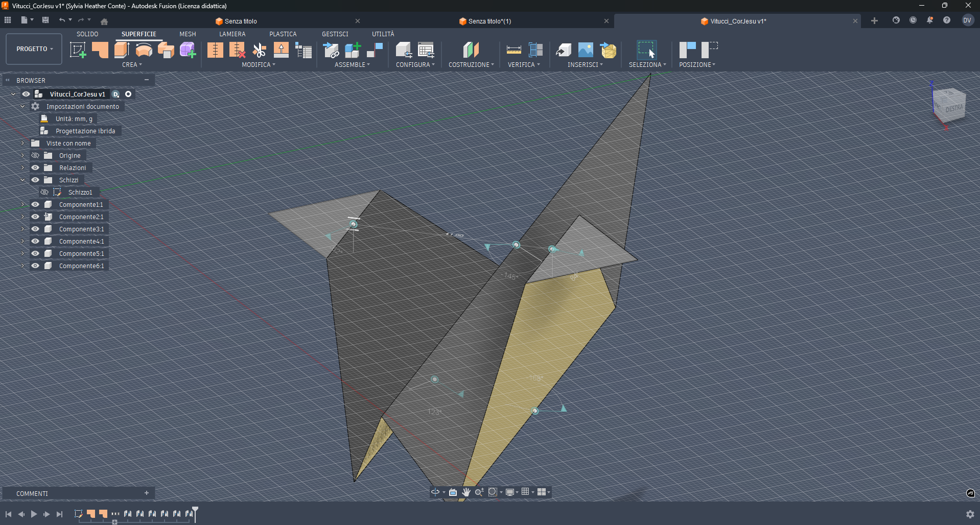Image resolution: width=980 pixels, height=525 pixels.
Task: Create a new component in Assemble group
Action: pyautogui.click(x=352, y=50)
